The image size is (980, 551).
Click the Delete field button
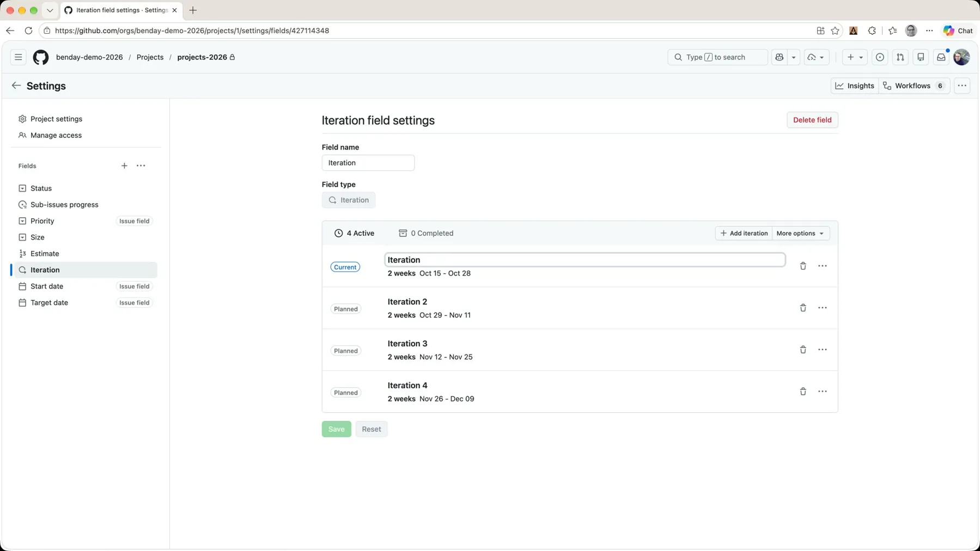pos(812,120)
